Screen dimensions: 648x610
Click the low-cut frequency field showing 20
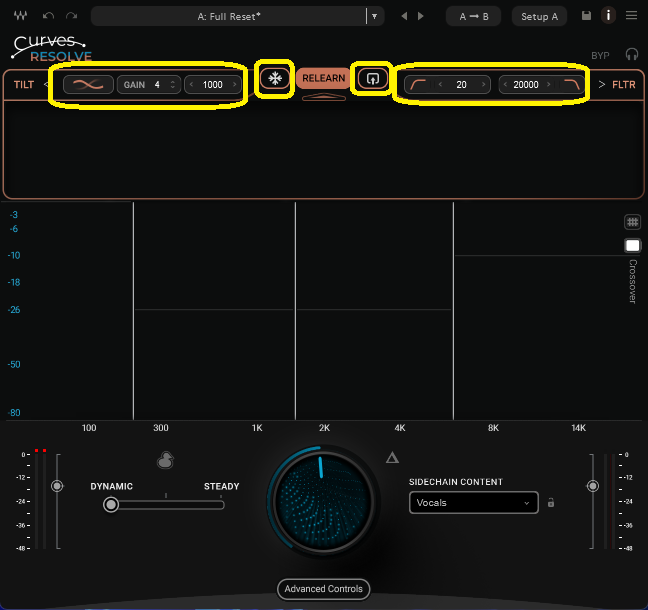(461, 85)
